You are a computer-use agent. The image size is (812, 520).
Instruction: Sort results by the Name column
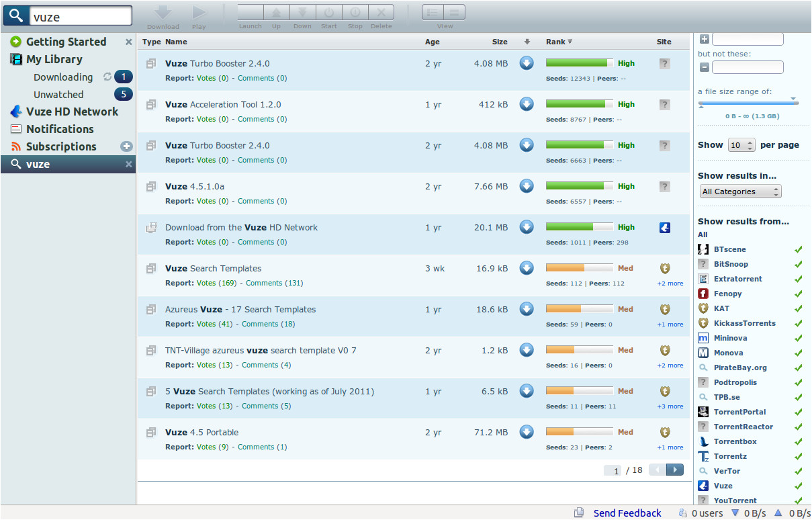coord(176,42)
